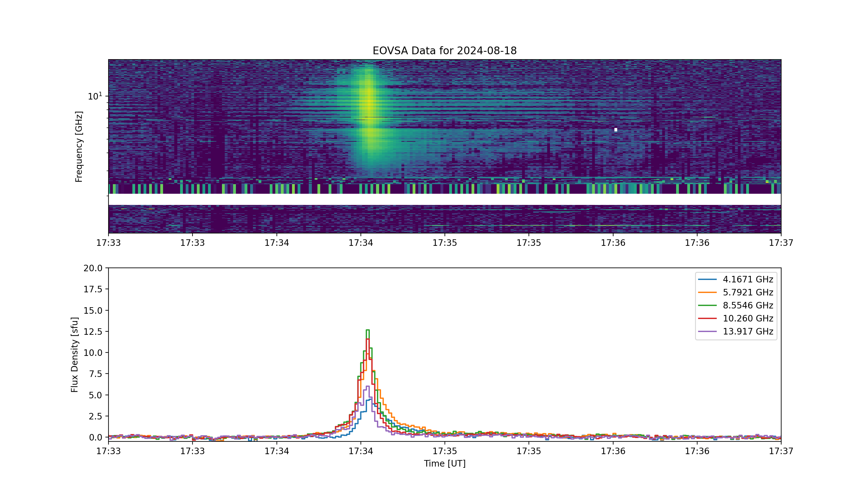Click the '7.5' flux axis tick label

[x=95, y=374]
